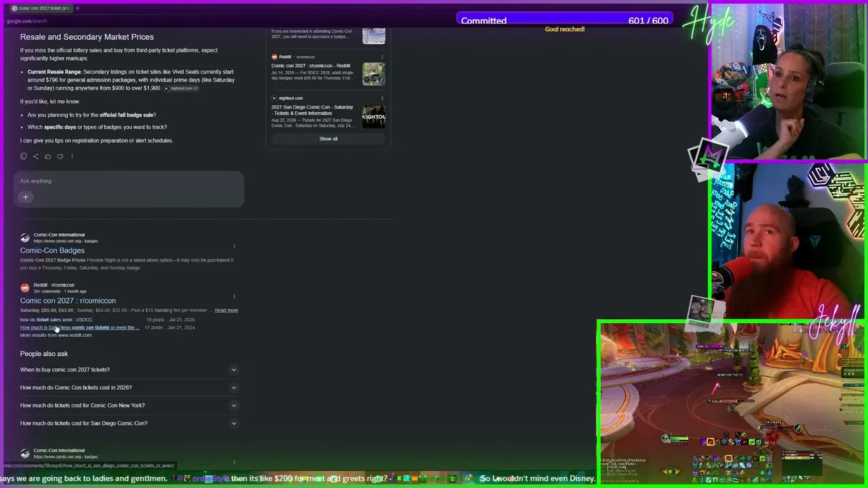
Task: Click the motorcycle thumbnail on the Reddit source card
Action: point(374,74)
